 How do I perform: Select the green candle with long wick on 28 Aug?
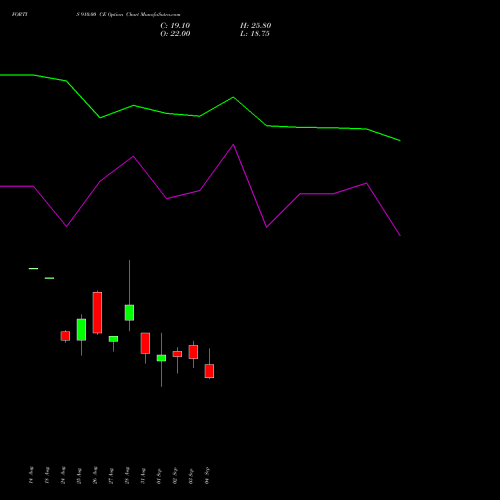coord(129,313)
